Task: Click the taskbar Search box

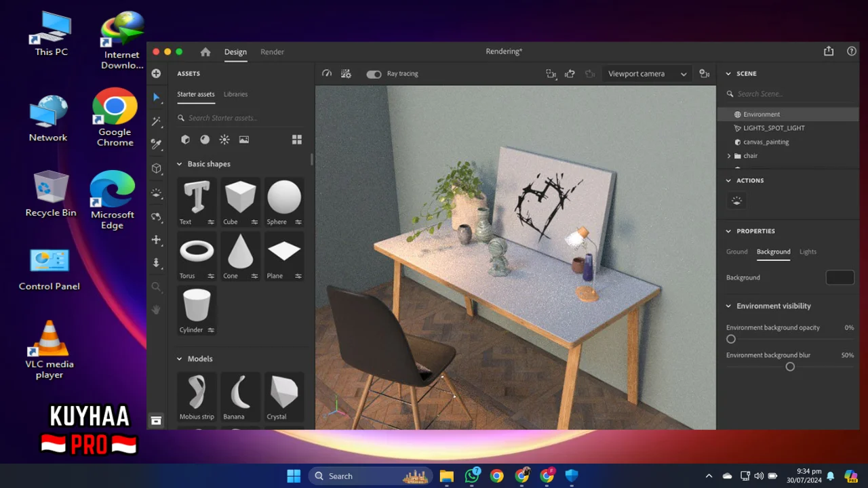Action: click(x=371, y=476)
